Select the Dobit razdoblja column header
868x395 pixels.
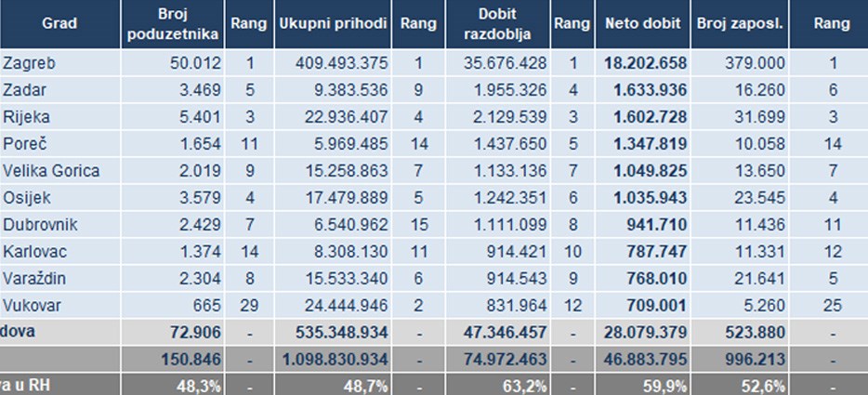(x=498, y=24)
